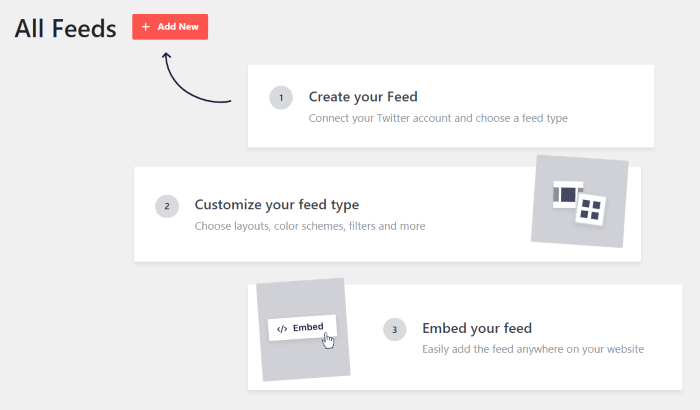Click the All Feeds page heading

pyautogui.click(x=65, y=29)
